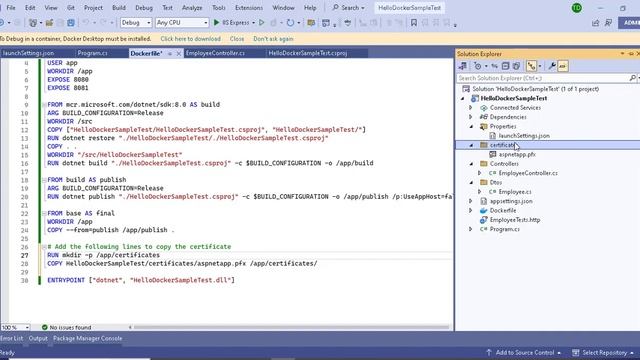
Task: Click Don't ask again in the info bar
Action: coord(273,39)
